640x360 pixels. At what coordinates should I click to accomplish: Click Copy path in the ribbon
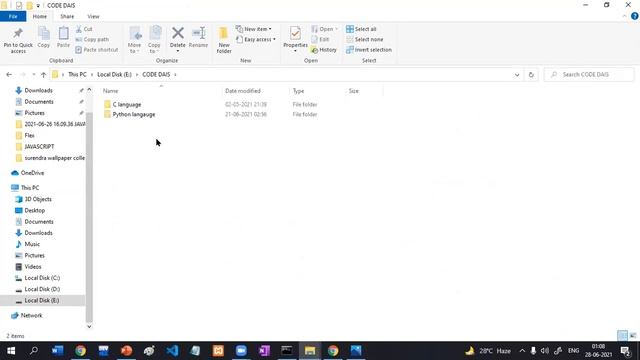(92, 40)
